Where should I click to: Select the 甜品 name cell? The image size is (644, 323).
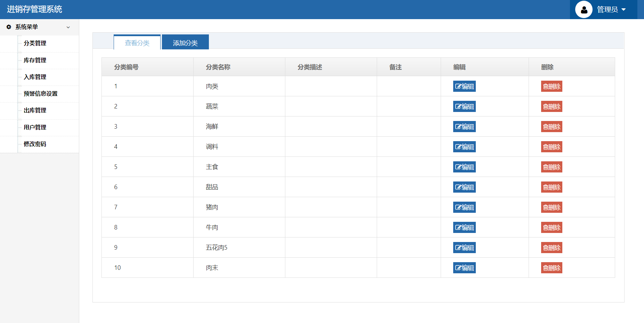pyautogui.click(x=239, y=187)
